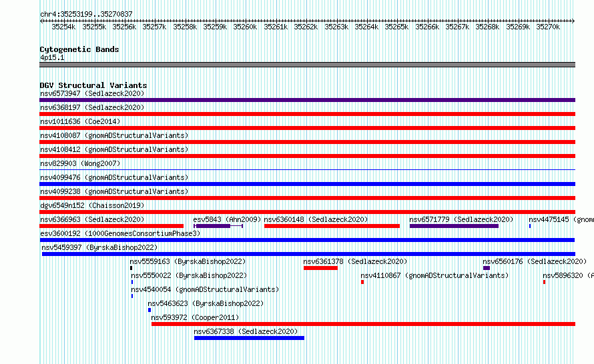Click the red bar under nsv6368197
Screen dimensions: 594x364
coord(307,114)
